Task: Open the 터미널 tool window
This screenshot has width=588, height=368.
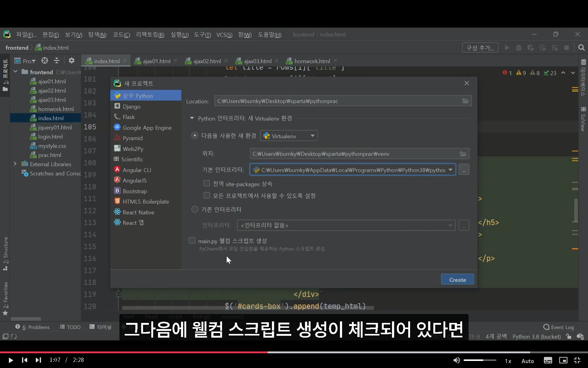Action: pos(100,327)
